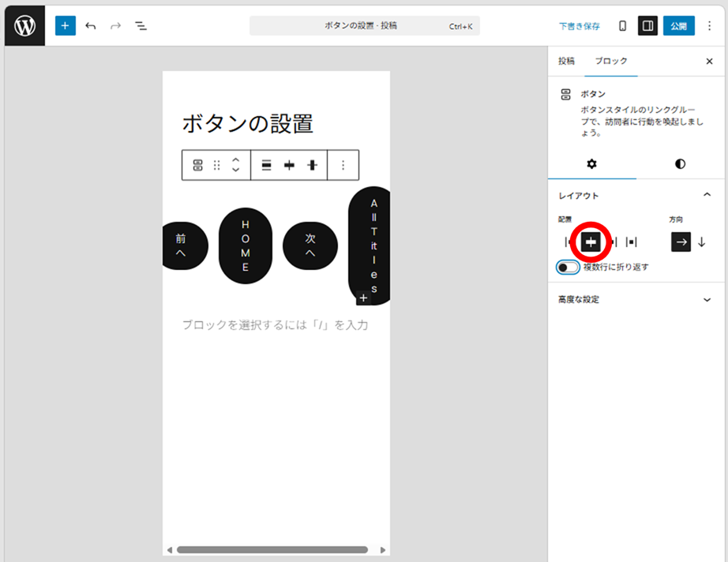This screenshot has height=562, width=728.
Task: Click the 公開 publish button
Action: [x=678, y=26]
